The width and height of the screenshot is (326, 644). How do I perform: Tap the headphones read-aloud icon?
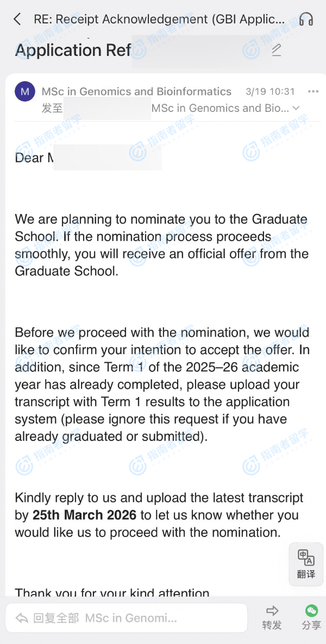[306, 20]
